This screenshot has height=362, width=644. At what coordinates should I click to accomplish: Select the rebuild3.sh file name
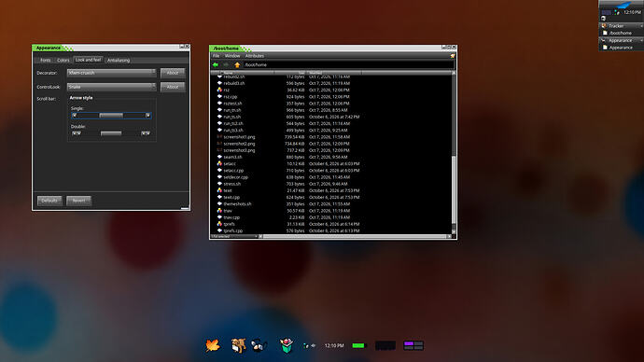(234, 83)
